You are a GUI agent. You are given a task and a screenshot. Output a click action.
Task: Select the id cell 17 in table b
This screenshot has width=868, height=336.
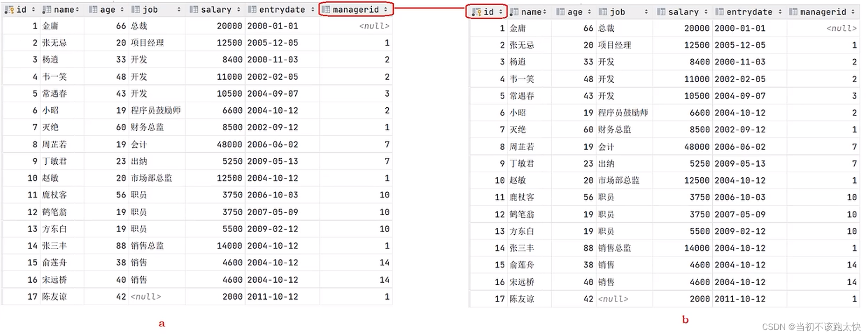click(x=500, y=299)
